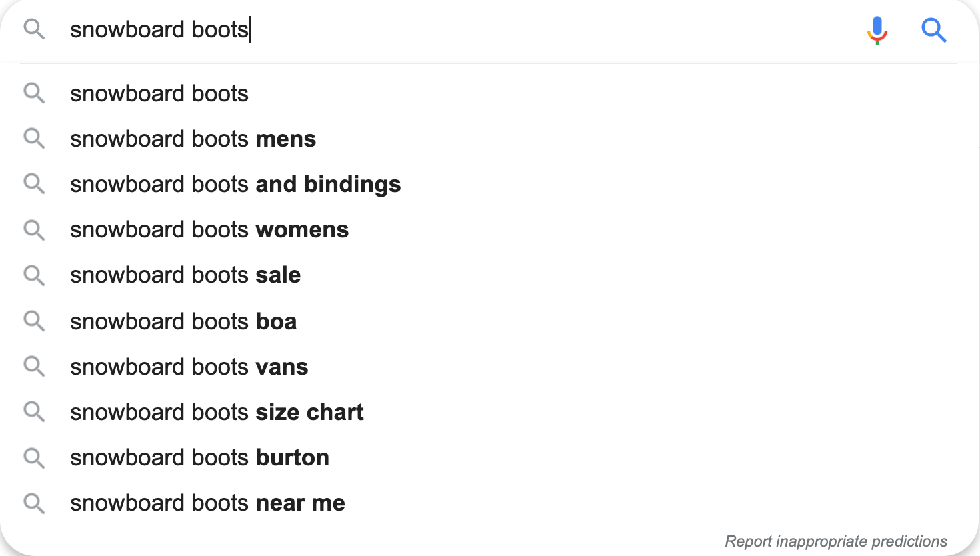Click the gray magnifier left of search box
This screenshot has height=556, width=980.
(x=34, y=29)
